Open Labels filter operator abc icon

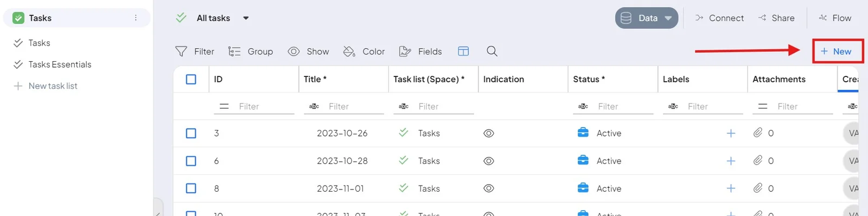pyautogui.click(x=673, y=107)
